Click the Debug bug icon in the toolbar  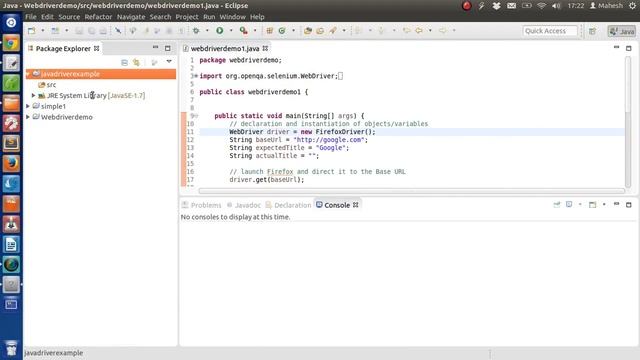[x=196, y=31]
